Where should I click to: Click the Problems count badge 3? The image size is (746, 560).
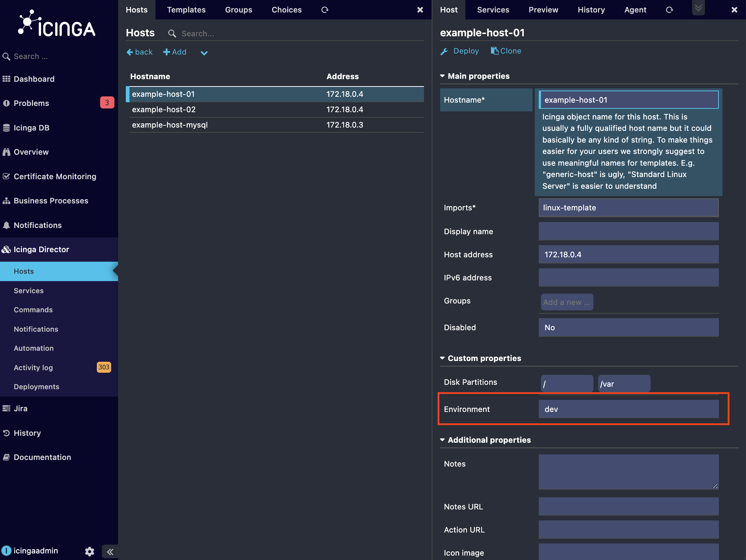coord(107,103)
